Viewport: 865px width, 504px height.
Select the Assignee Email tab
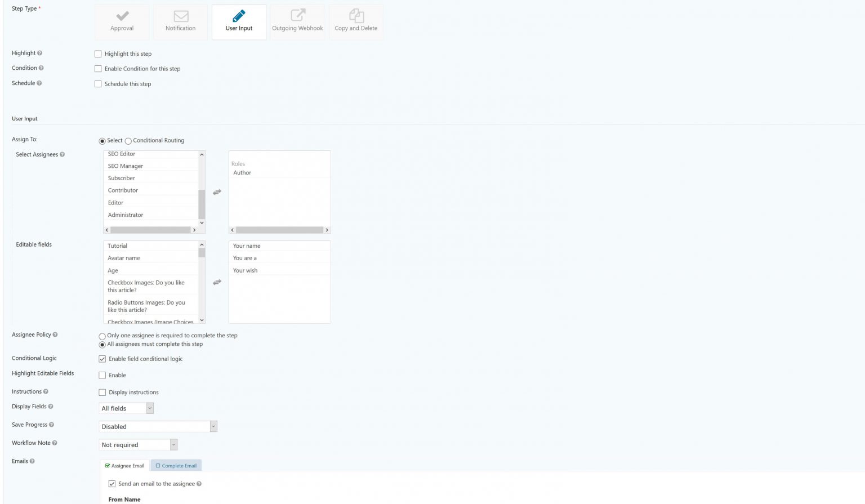click(x=123, y=465)
